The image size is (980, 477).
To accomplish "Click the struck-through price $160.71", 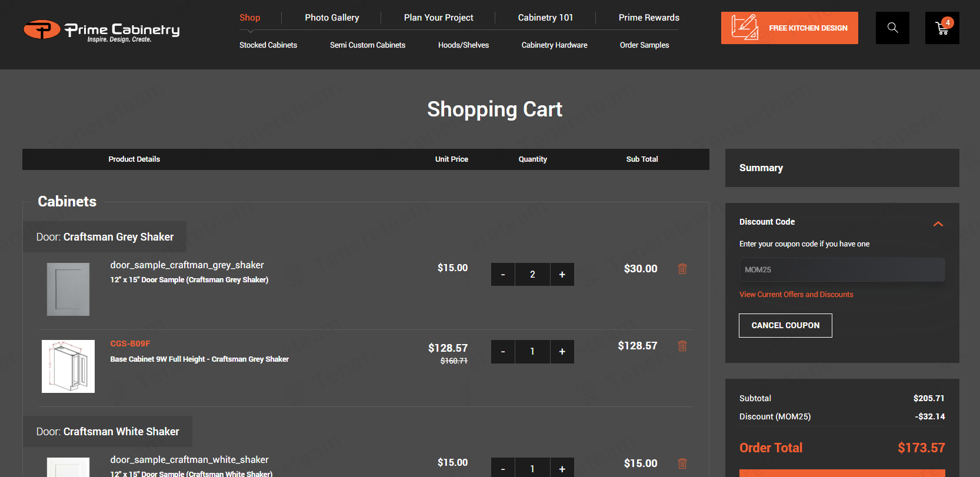I will click(x=454, y=361).
